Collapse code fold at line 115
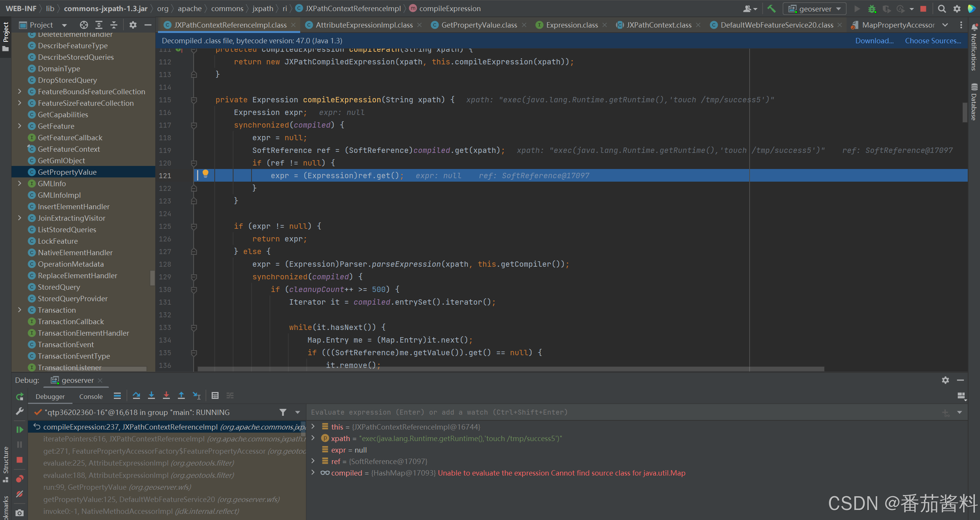The width and height of the screenshot is (980, 520). (x=194, y=100)
